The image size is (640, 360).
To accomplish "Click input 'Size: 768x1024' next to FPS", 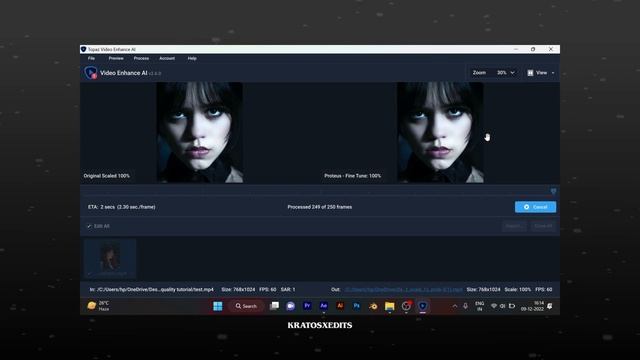I will click(x=238, y=289).
